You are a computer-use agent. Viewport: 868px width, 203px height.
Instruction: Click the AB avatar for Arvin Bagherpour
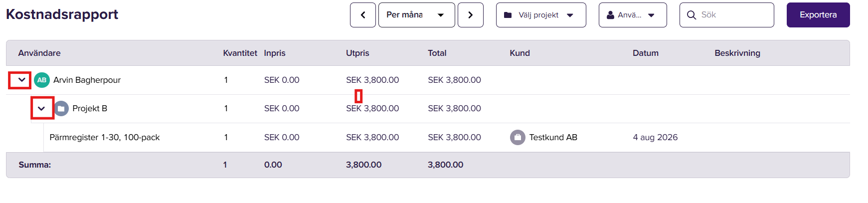pos(42,80)
